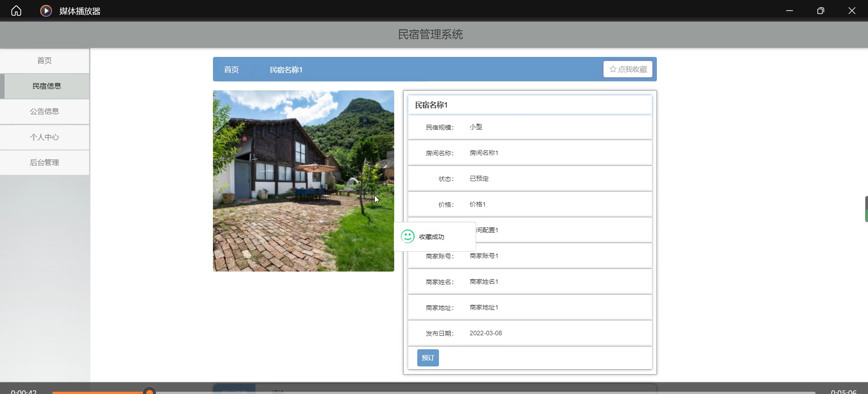Click the homestay house photo
The height and width of the screenshot is (394, 868).
coord(303,181)
